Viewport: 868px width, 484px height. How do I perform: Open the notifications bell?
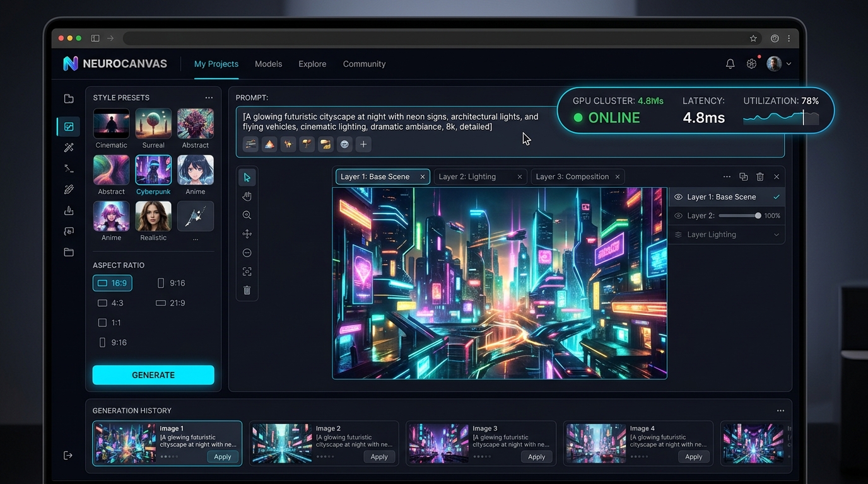point(730,64)
